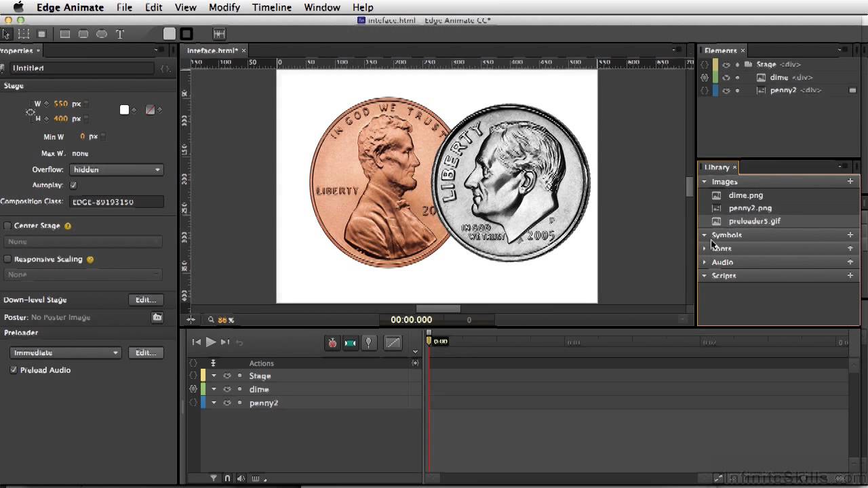Screen dimensions: 868x488
Task: Click the Composition Class input field
Action: (x=116, y=202)
